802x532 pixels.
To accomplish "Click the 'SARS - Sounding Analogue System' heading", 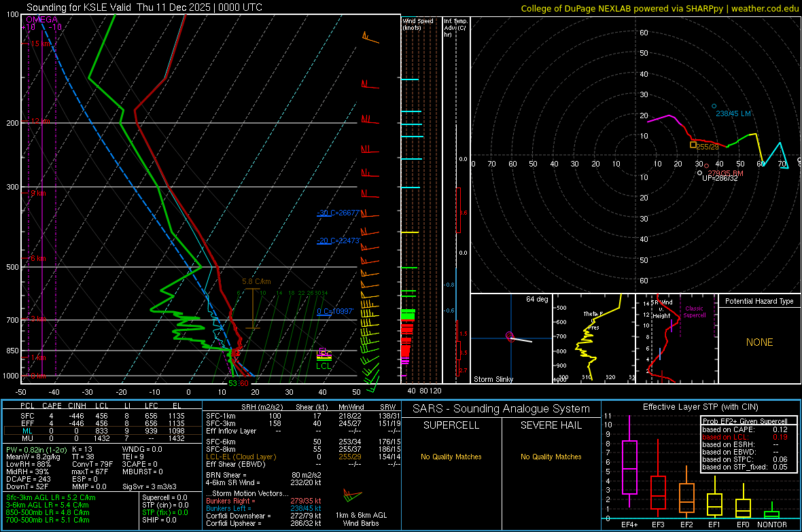I will [501, 409].
